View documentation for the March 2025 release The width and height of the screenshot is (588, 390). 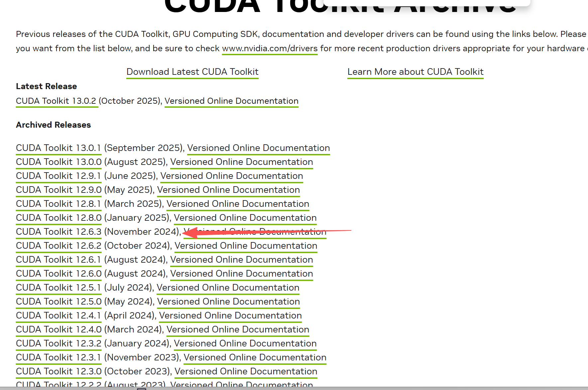coord(238,204)
